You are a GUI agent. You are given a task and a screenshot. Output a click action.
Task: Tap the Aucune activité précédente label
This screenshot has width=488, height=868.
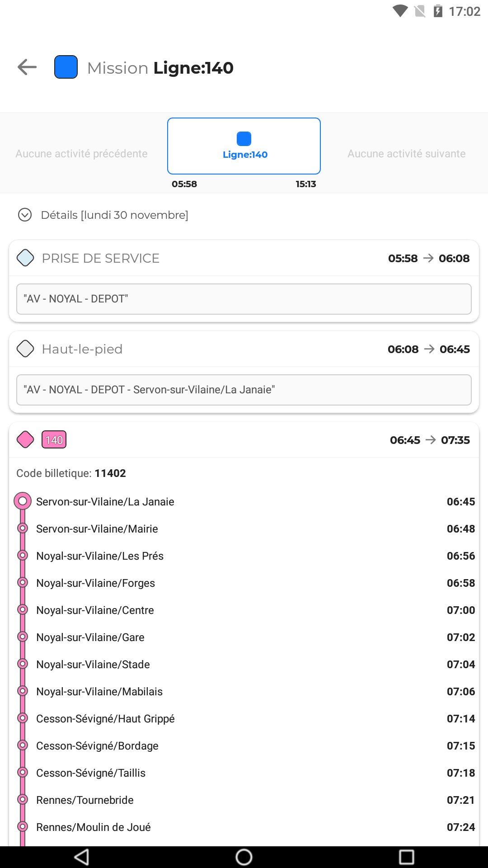pos(82,154)
